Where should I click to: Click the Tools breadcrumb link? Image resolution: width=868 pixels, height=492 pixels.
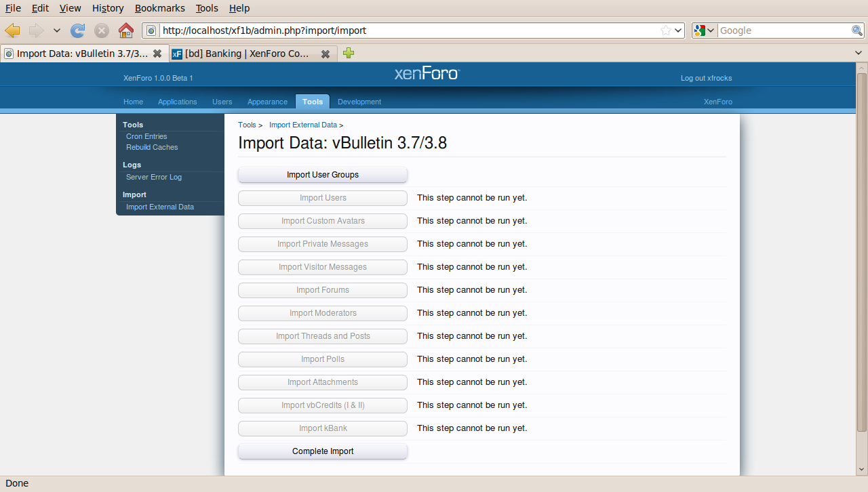pyautogui.click(x=247, y=125)
